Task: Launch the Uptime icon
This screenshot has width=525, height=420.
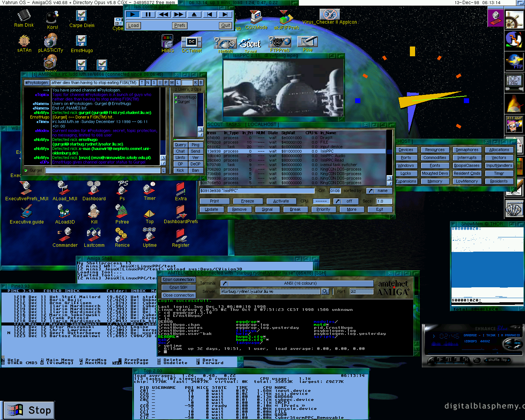Action: pyautogui.click(x=150, y=238)
